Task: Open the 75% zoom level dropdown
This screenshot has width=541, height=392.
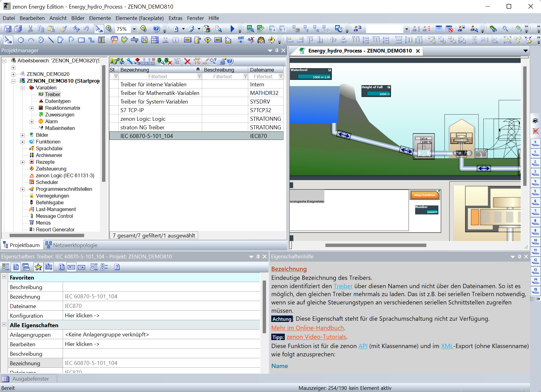Action: point(134,29)
